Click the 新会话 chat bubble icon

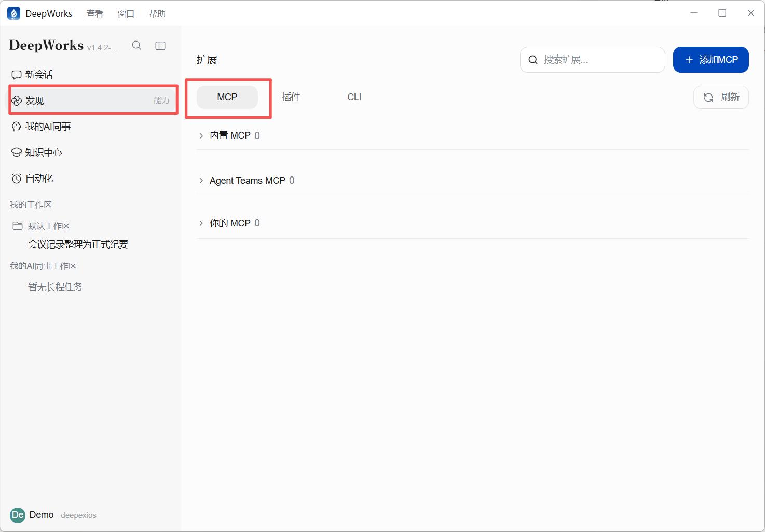[17, 75]
